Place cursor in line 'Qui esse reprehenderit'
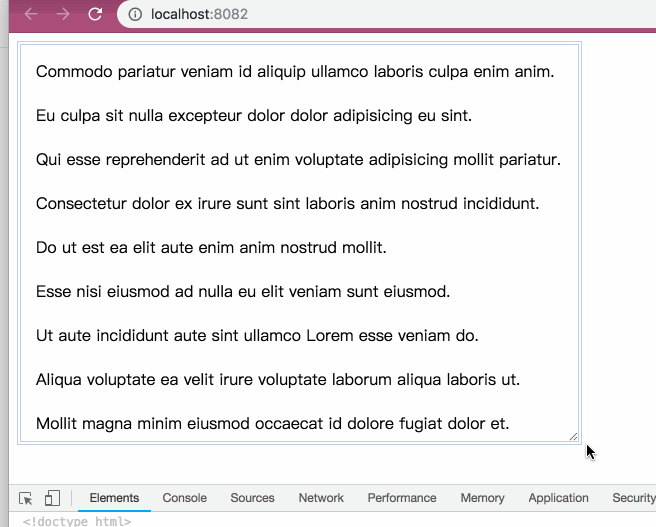 coord(298,159)
